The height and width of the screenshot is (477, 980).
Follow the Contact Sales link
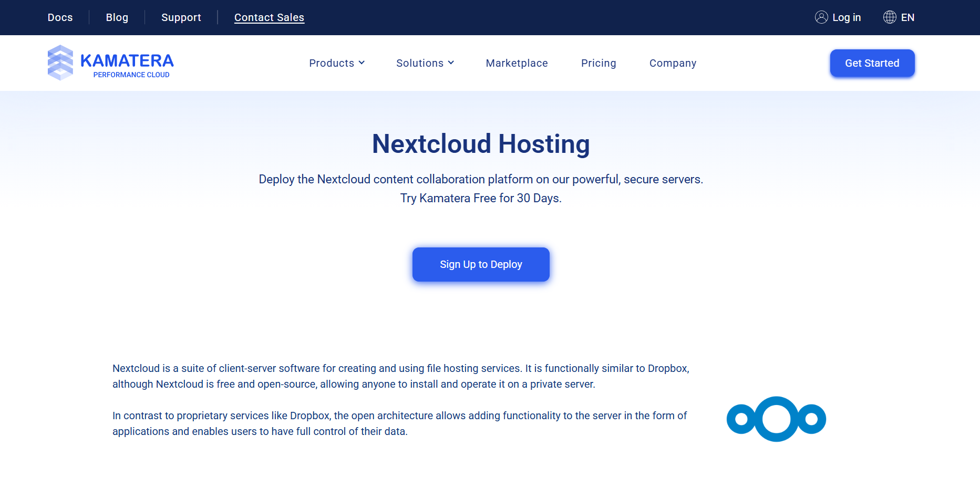click(x=269, y=17)
